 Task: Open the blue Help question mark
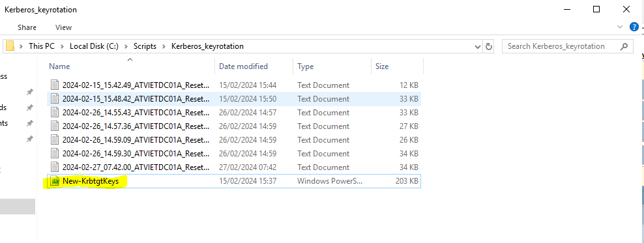(634, 27)
